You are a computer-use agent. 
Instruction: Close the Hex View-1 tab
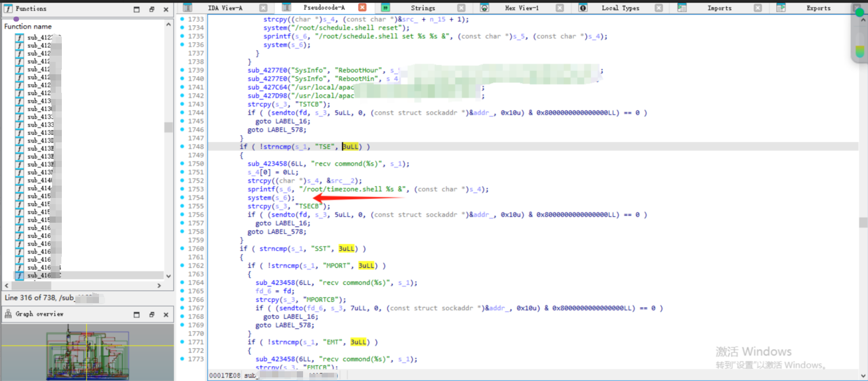coord(560,8)
